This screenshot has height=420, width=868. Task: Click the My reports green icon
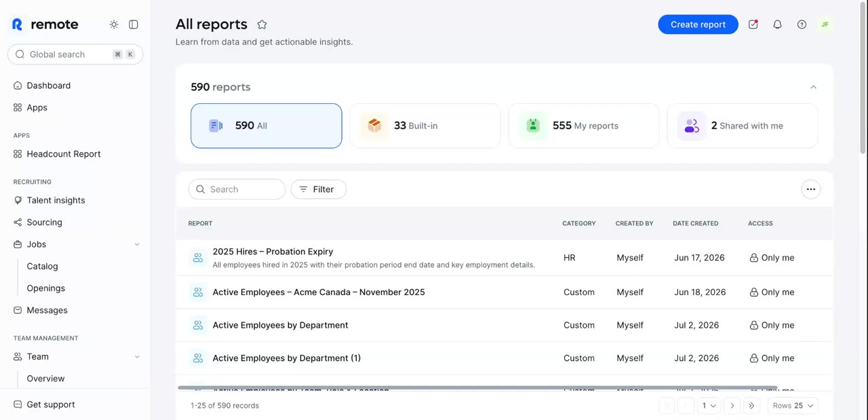(x=533, y=126)
